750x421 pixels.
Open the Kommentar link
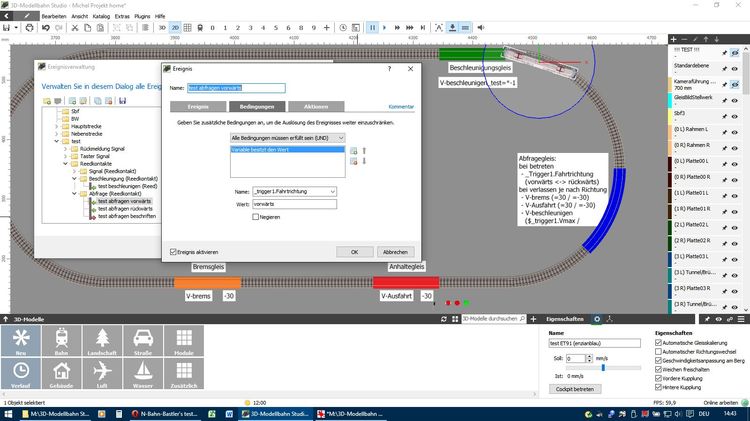coord(401,106)
